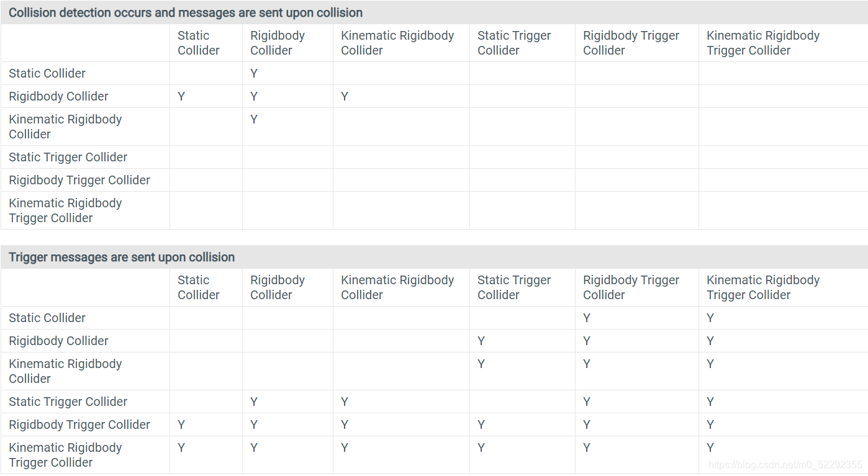Click 'Rigidbody Trigger Collider' row label in trigger messages table
The width and height of the screenshot is (868, 476).
pyautogui.click(x=79, y=424)
